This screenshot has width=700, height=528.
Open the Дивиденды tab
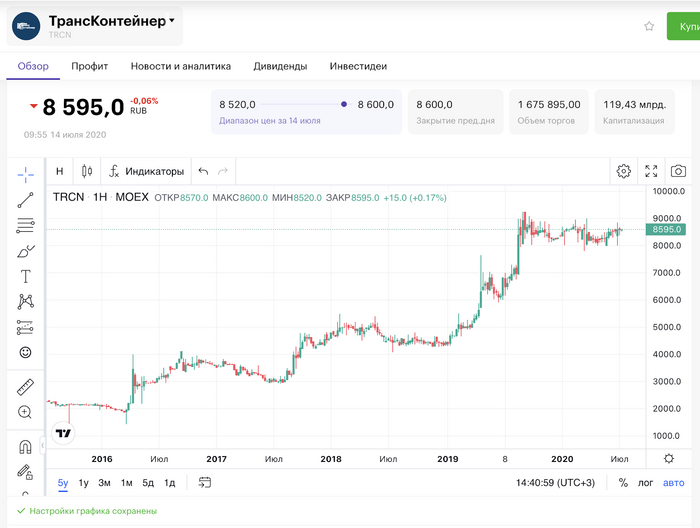pos(280,66)
